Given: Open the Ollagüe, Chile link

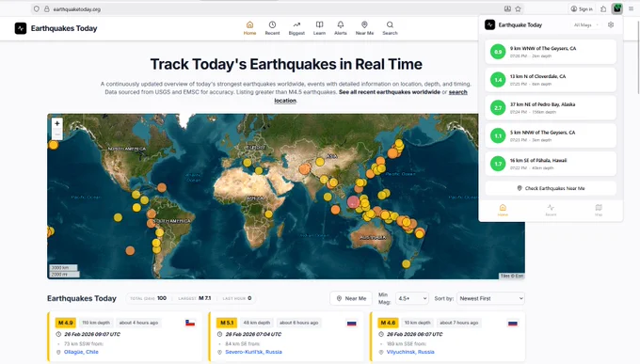Looking at the screenshot, I should pyautogui.click(x=81, y=352).
